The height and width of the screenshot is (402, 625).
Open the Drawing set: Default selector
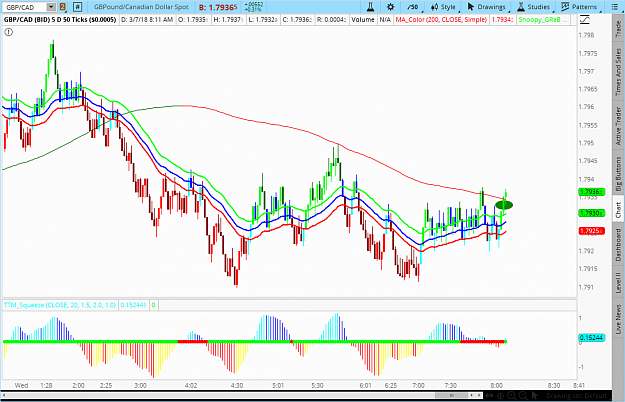point(576,396)
